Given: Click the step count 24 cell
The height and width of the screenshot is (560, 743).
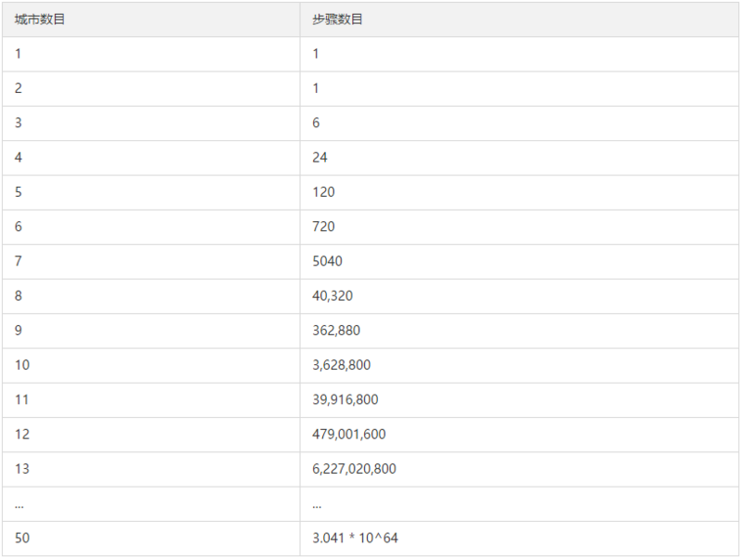Looking at the screenshot, I should click(x=320, y=158).
